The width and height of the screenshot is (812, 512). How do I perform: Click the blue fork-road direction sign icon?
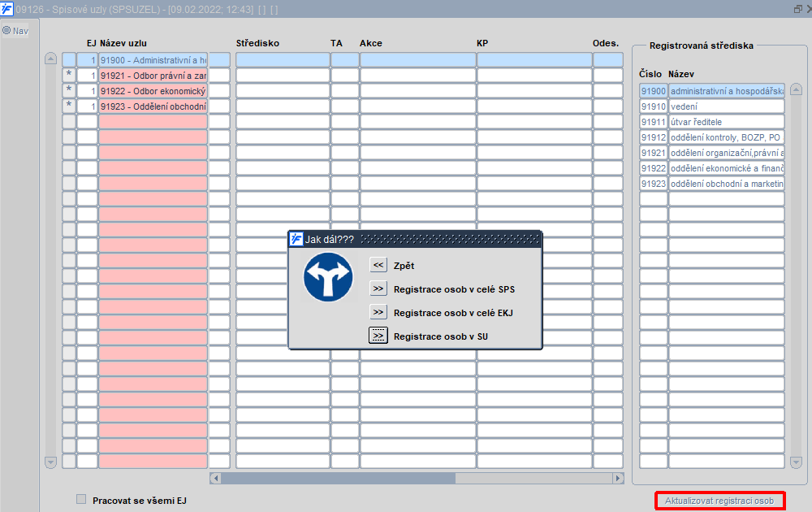(x=328, y=277)
